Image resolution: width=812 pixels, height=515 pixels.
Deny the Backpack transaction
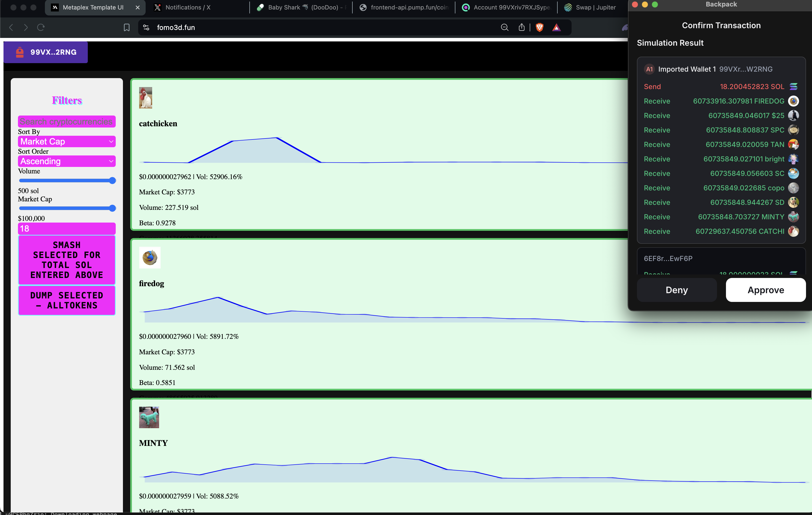click(676, 290)
